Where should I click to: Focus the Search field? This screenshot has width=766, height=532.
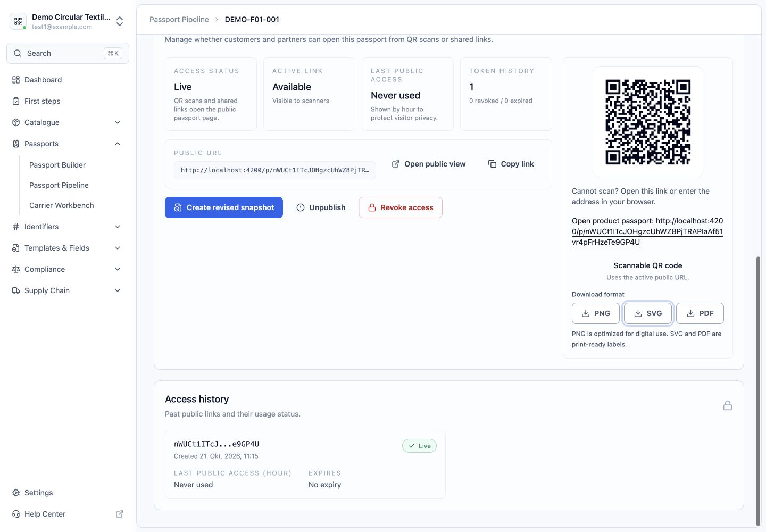pyautogui.click(x=68, y=53)
